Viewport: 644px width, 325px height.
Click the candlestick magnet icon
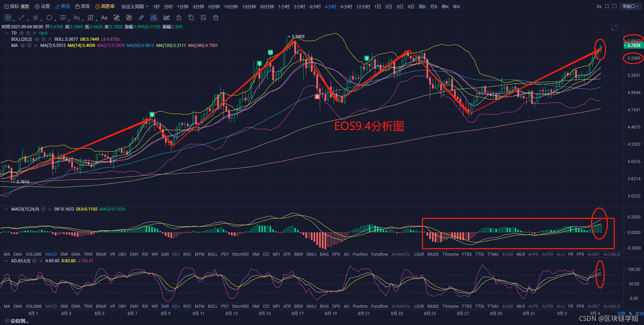click(166, 18)
